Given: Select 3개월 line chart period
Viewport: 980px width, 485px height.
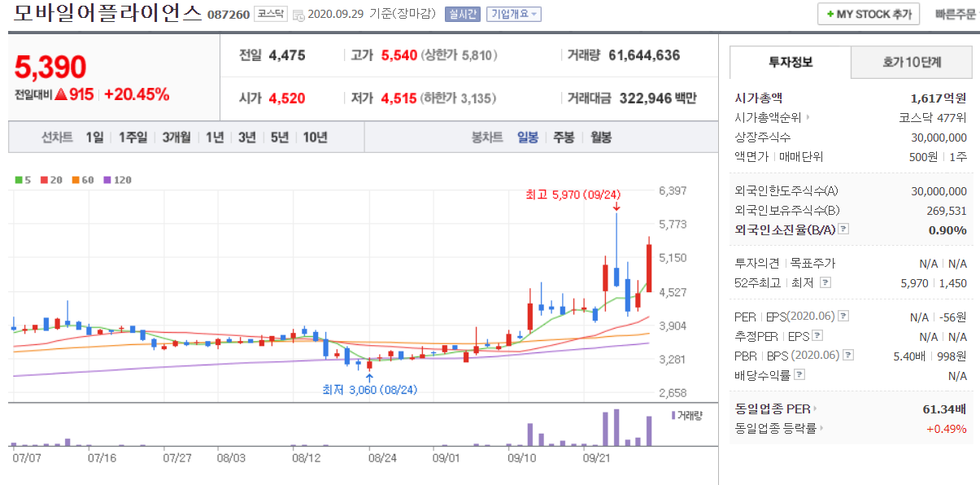Looking at the screenshot, I should point(176,138).
